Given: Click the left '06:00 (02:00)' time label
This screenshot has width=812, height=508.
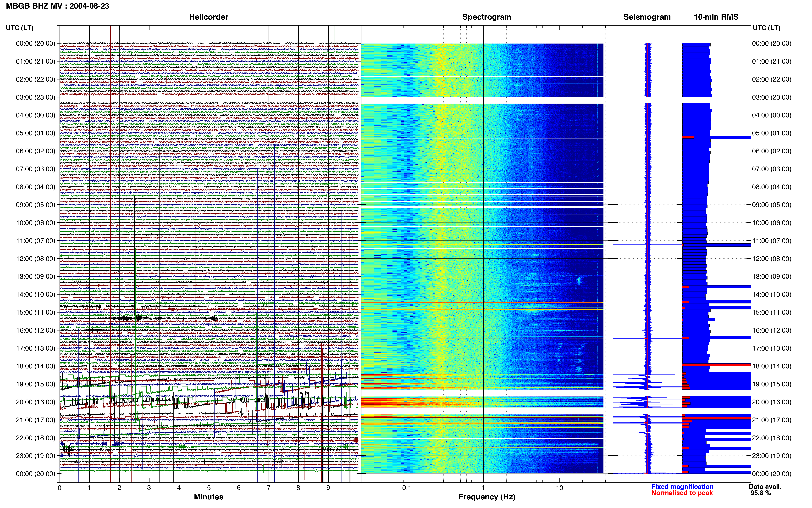Looking at the screenshot, I should (36, 151).
